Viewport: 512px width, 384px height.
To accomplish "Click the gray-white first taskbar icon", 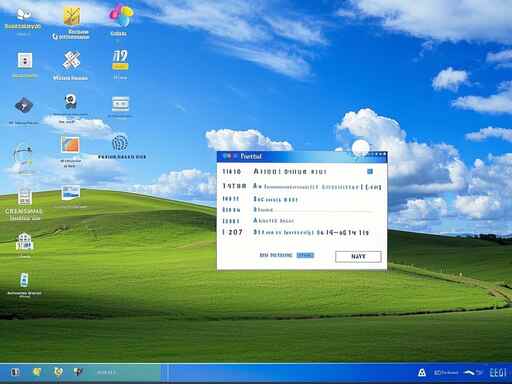I will coord(15,372).
